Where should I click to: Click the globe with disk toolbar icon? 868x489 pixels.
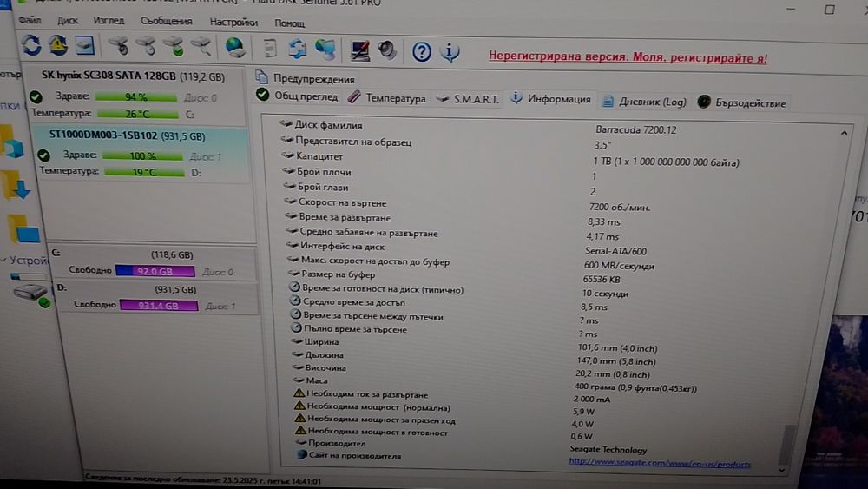point(235,48)
